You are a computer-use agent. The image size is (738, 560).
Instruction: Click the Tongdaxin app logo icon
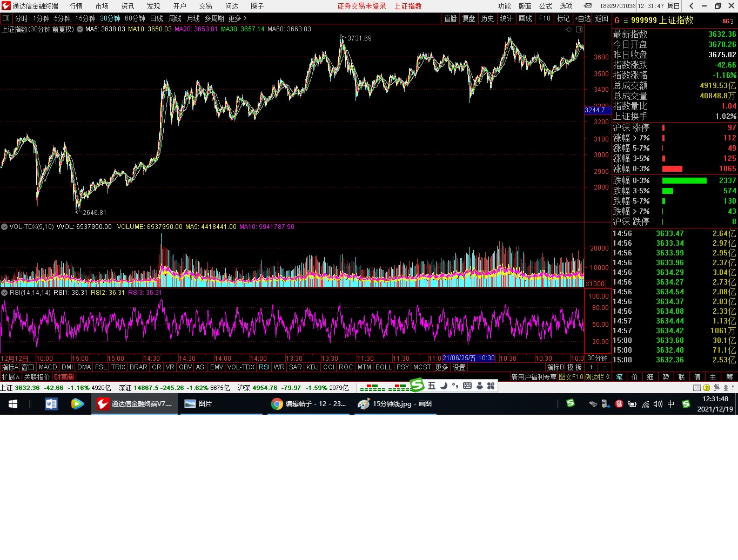click(6, 6)
